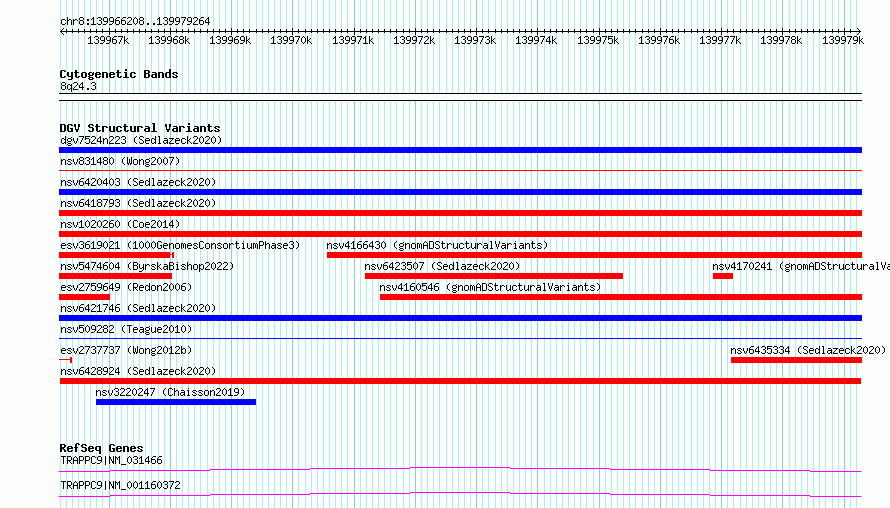The image size is (890, 508).
Task: Click the 139978k ruler tick label
Action: pyautogui.click(x=781, y=41)
